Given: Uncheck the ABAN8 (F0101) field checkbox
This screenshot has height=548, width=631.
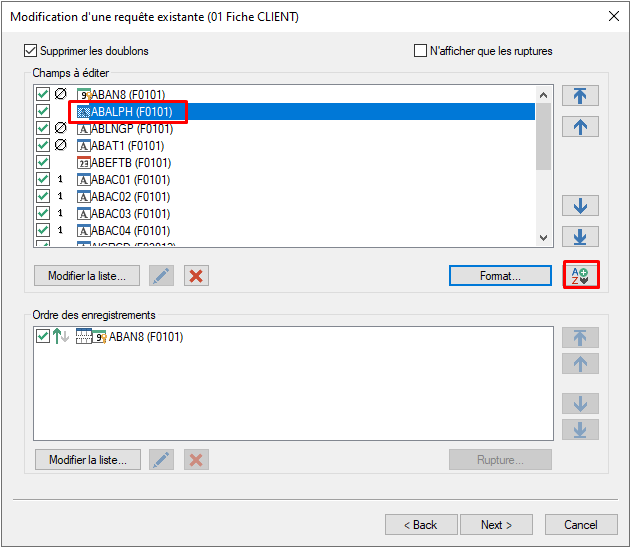Looking at the screenshot, I should [x=43, y=94].
